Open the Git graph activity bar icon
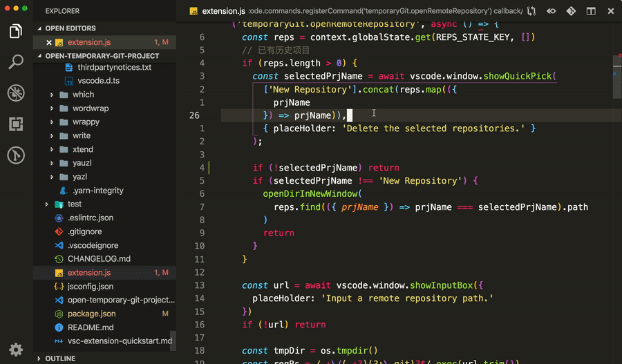The image size is (622, 364). tap(15, 155)
